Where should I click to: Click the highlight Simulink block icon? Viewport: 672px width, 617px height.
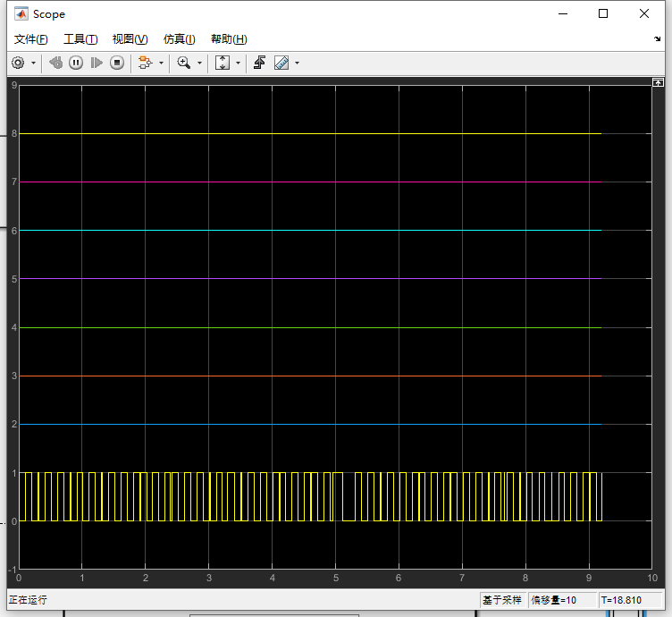click(146, 63)
